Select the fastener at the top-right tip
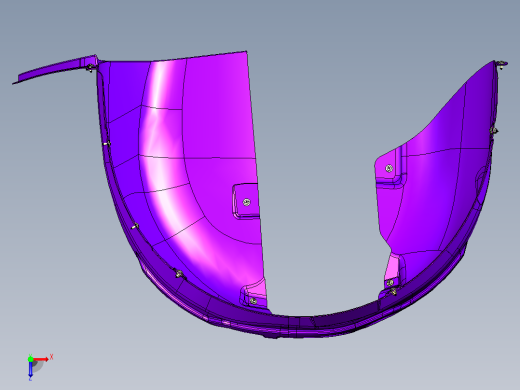This screenshot has height=390, width=520. tap(501, 64)
